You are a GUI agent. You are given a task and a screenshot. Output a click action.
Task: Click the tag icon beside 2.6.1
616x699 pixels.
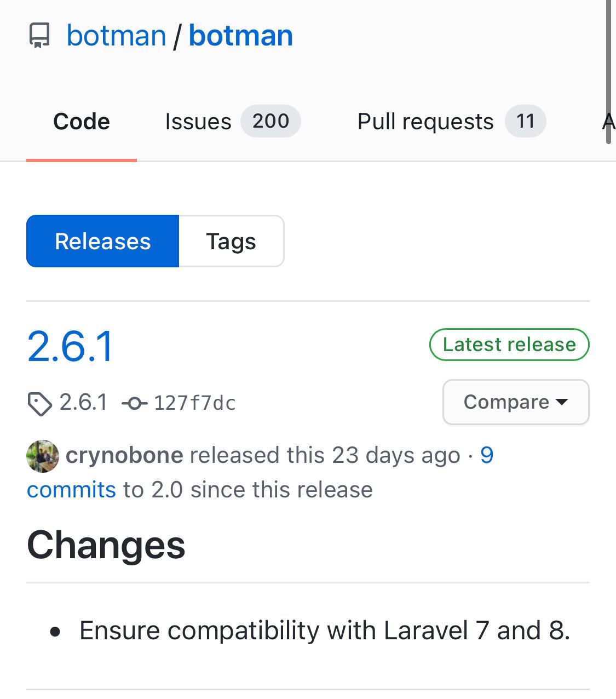coord(39,404)
